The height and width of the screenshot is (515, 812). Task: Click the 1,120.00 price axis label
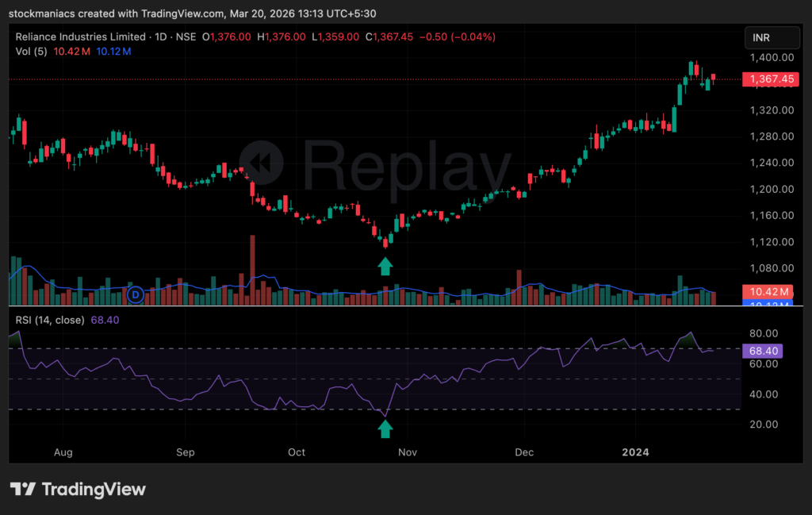[x=772, y=242]
